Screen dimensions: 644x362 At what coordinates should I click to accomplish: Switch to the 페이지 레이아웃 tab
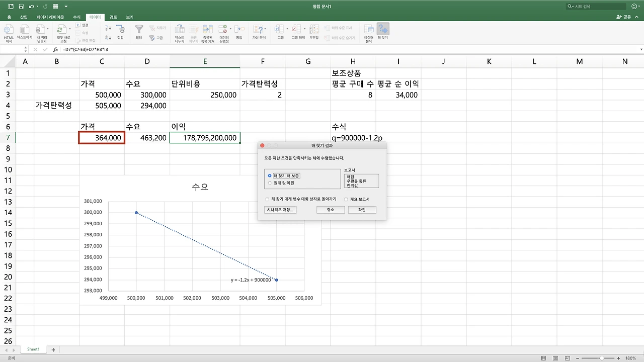(x=50, y=17)
